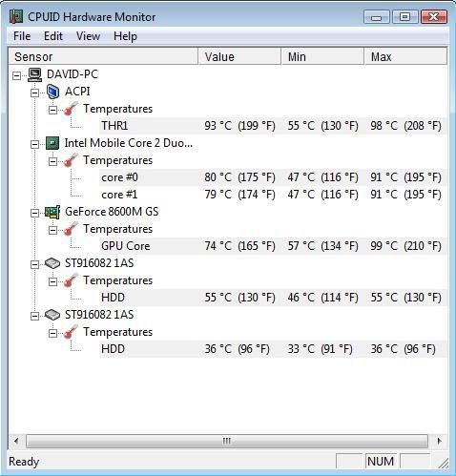This screenshot has height=476, width=456.
Task: Open the File menu
Action: coord(22,36)
